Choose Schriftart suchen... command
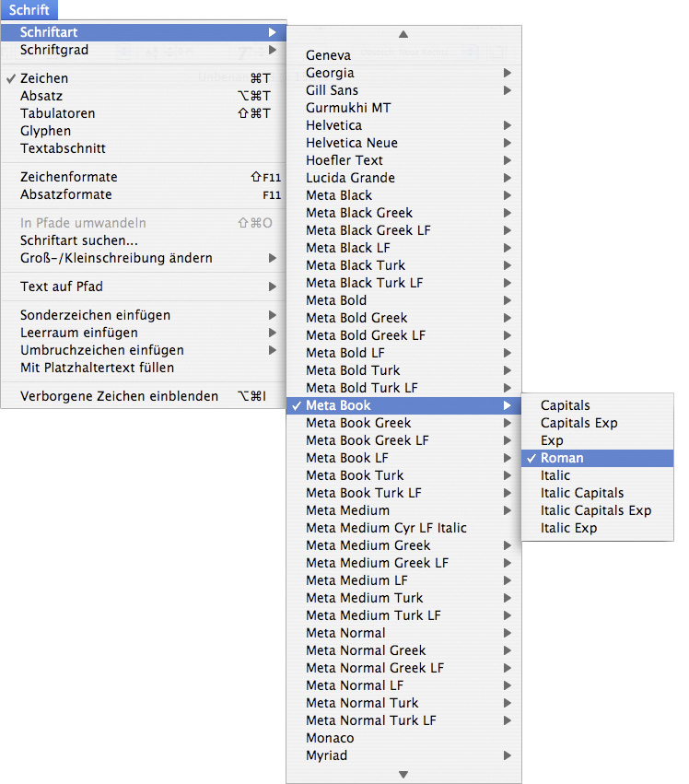689x784 pixels. pyautogui.click(x=144, y=240)
